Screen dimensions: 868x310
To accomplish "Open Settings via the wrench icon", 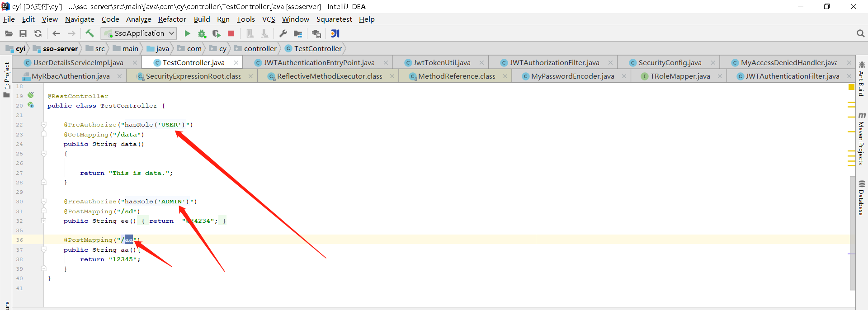I will click(x=283, y=33).
